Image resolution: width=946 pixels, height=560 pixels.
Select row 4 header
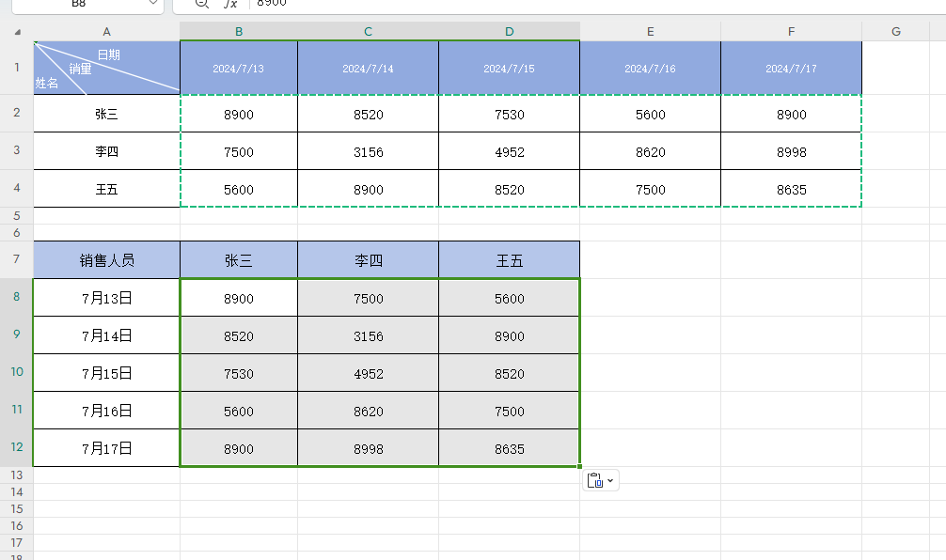[x=17, y=188]
